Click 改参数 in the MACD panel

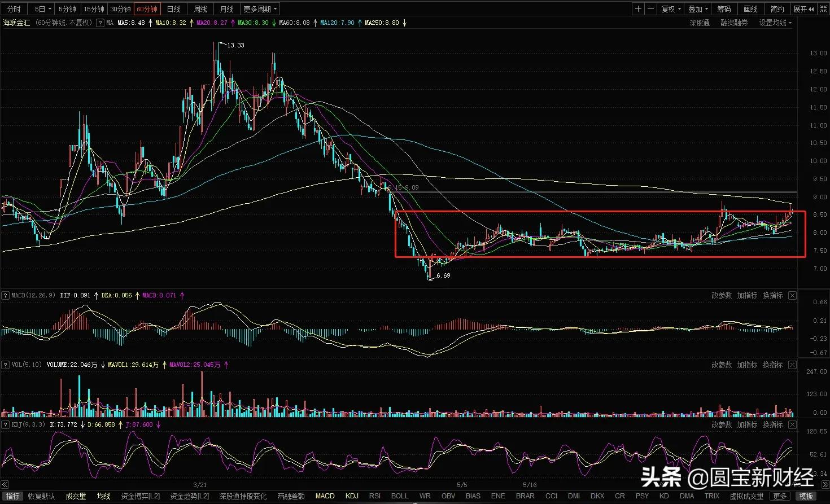[721, 296]
